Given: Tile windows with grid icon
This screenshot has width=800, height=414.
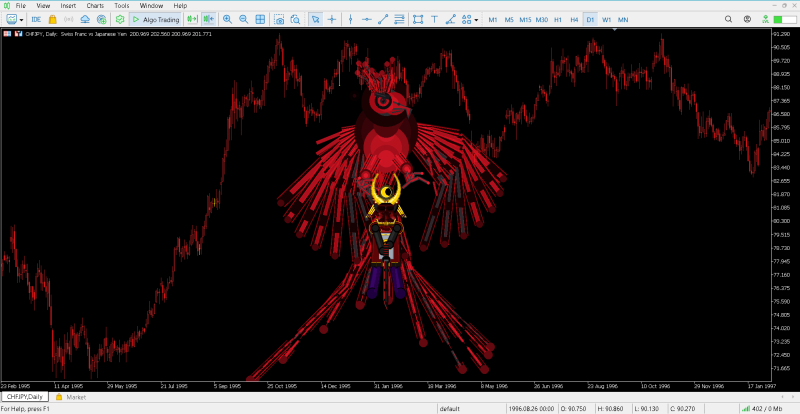Looking at the screenshot, I should (260, 19).
